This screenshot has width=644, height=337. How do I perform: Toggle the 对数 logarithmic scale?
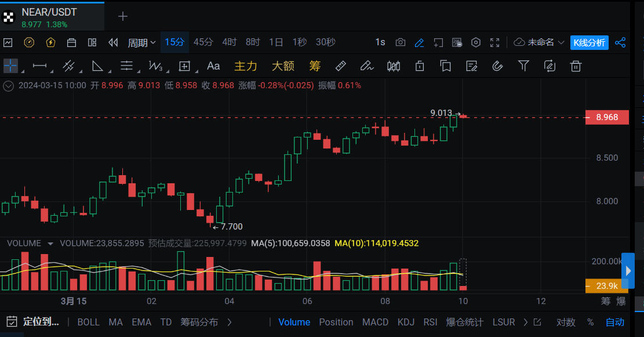click(x=566, y=322)
